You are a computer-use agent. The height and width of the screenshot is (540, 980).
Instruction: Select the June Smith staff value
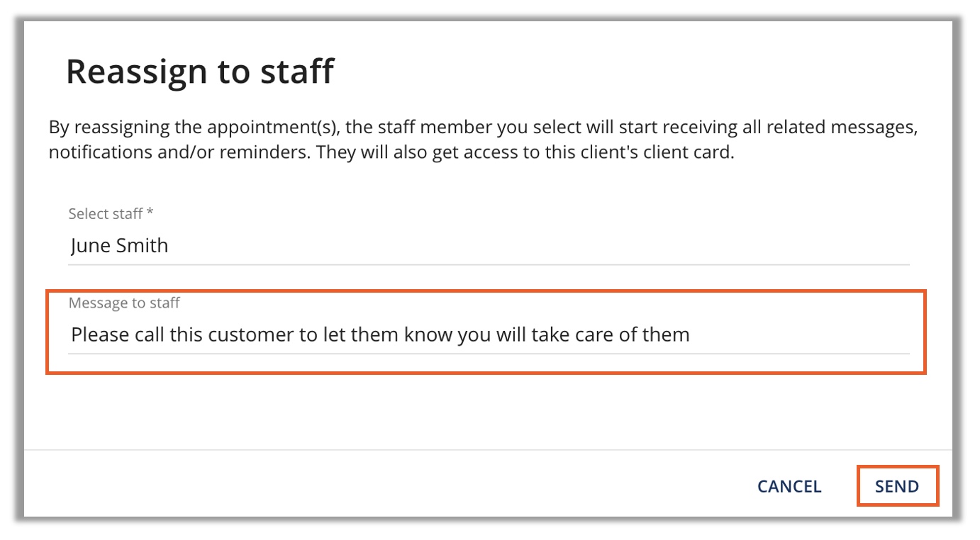coord(120,246)
